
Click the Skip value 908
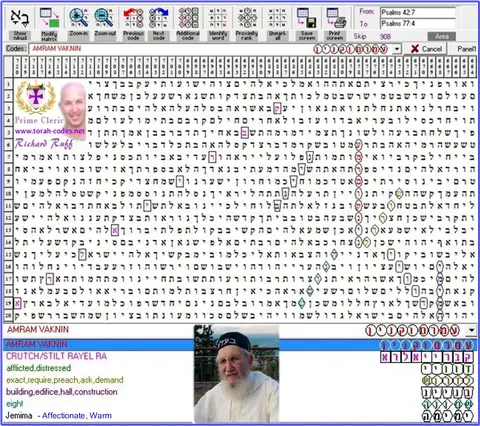pos(385,36)
